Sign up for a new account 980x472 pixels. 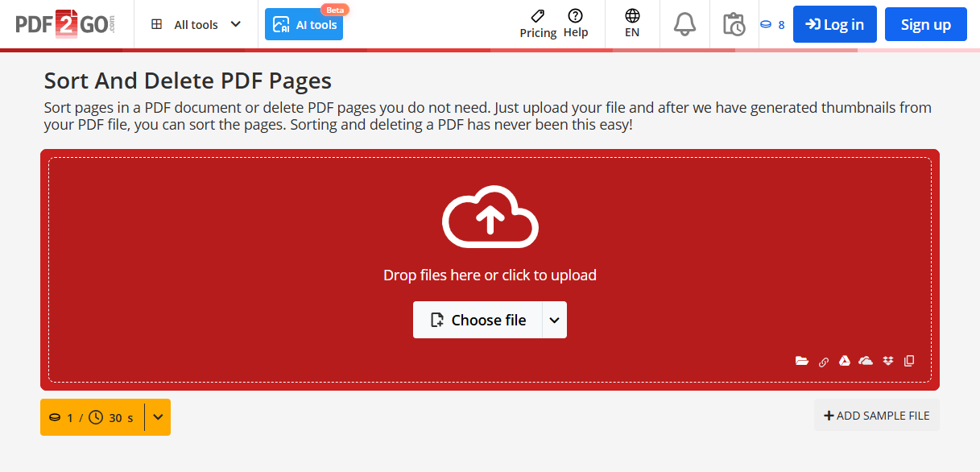pos(925,24)
